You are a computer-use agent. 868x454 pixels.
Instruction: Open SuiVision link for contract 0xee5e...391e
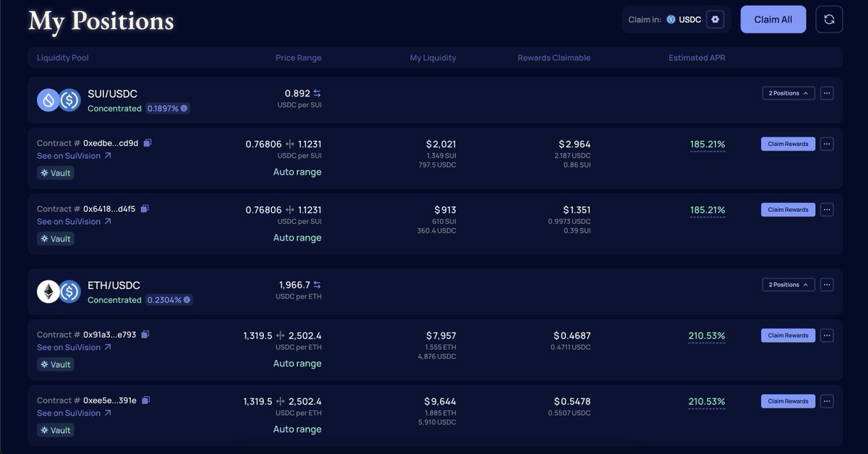74,413
